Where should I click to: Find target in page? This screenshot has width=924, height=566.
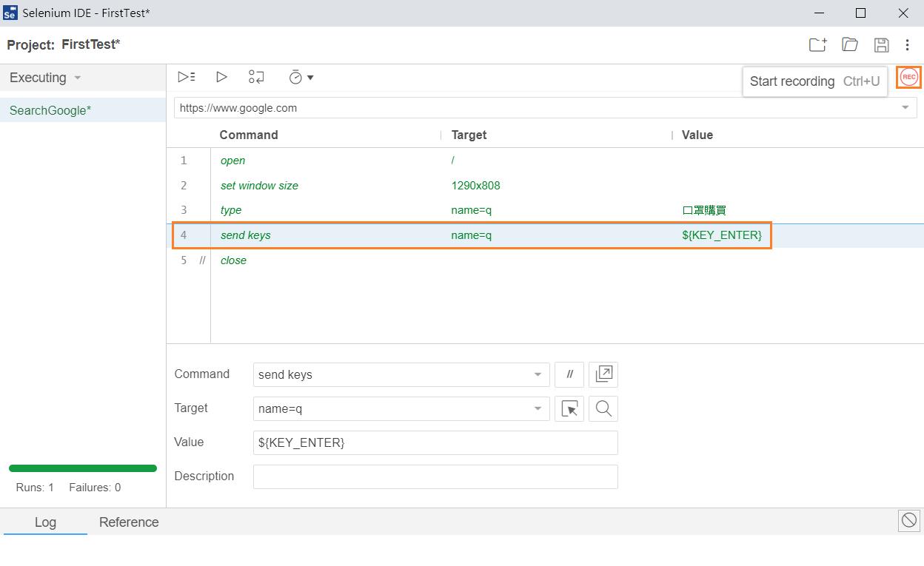[x=603, y=408]
